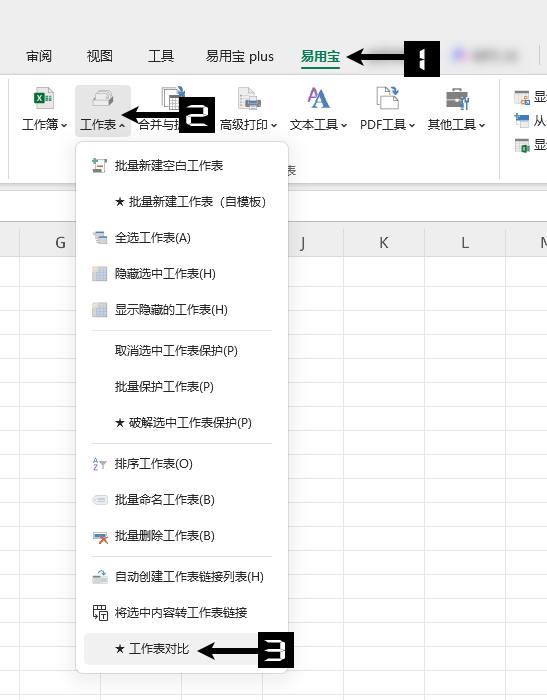The height and width of the screenshot is (700, 547).
Task: Click the PDF工具 document icon
Action: pos(388,98)
